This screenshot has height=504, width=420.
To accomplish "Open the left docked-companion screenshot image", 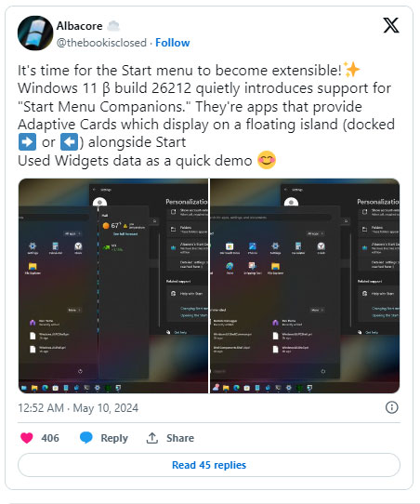I will point(113,285).
